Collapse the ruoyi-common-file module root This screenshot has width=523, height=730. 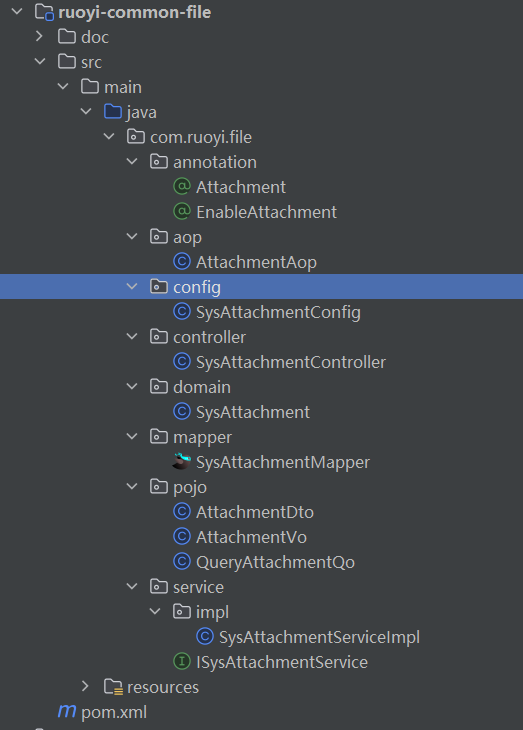[17, 11]
